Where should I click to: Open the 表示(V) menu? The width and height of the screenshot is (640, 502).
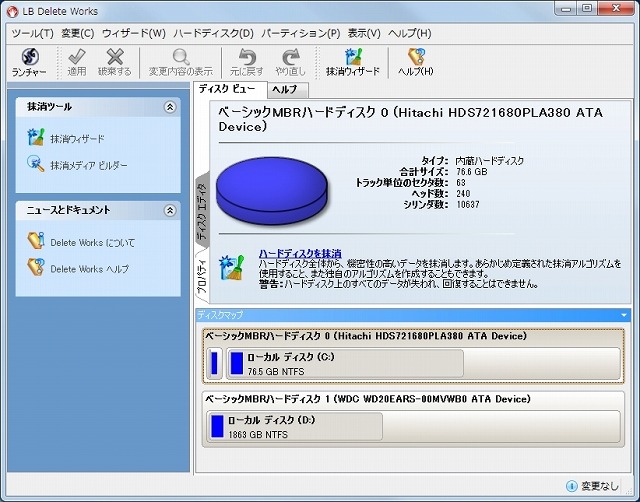pos(364,33)
